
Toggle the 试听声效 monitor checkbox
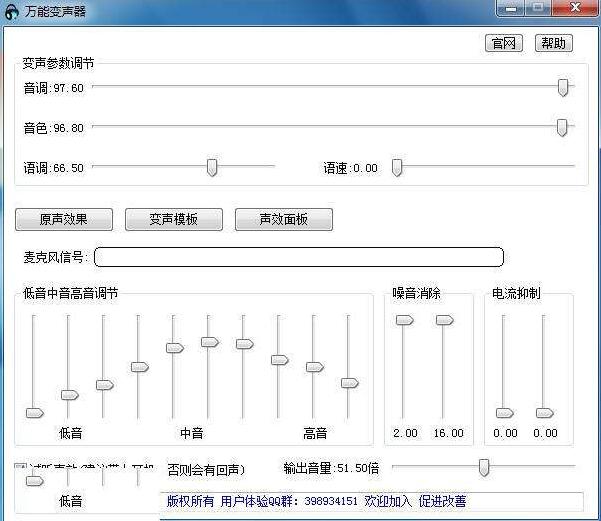[x=19, y=467]
